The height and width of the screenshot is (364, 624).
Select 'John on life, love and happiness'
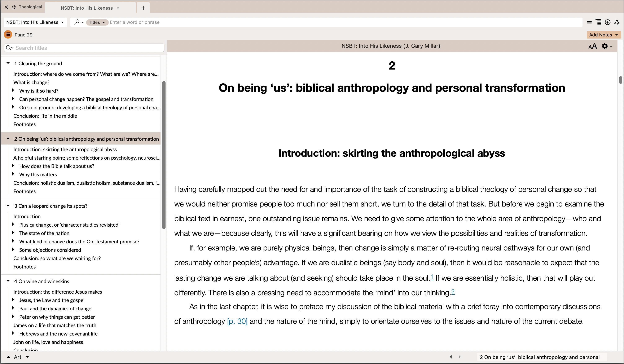tap(48, 342)
